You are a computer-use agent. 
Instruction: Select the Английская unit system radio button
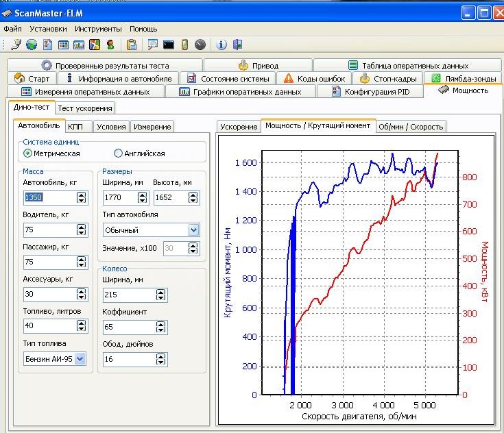coord(119,153)
